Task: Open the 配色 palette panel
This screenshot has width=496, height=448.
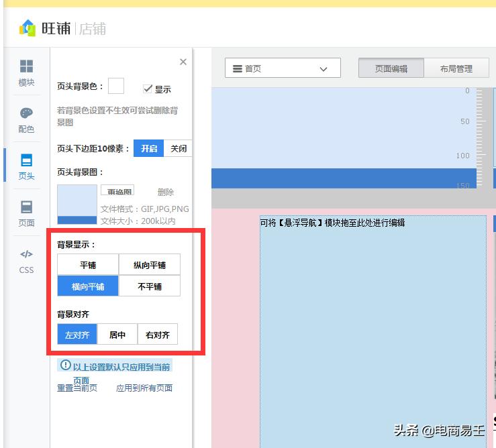Action: click(26, 120)
